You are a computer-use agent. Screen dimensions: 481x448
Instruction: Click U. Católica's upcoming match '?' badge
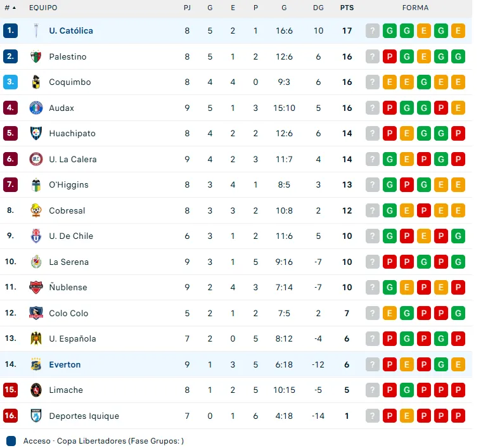point(373,30)
